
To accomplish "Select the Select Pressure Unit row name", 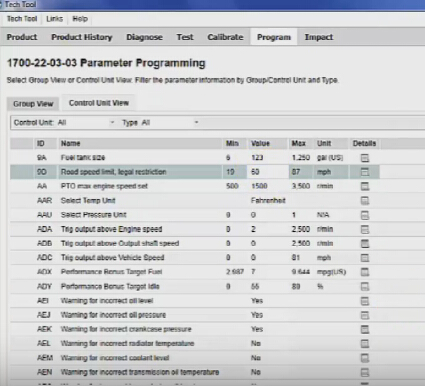I will point(94,215).
